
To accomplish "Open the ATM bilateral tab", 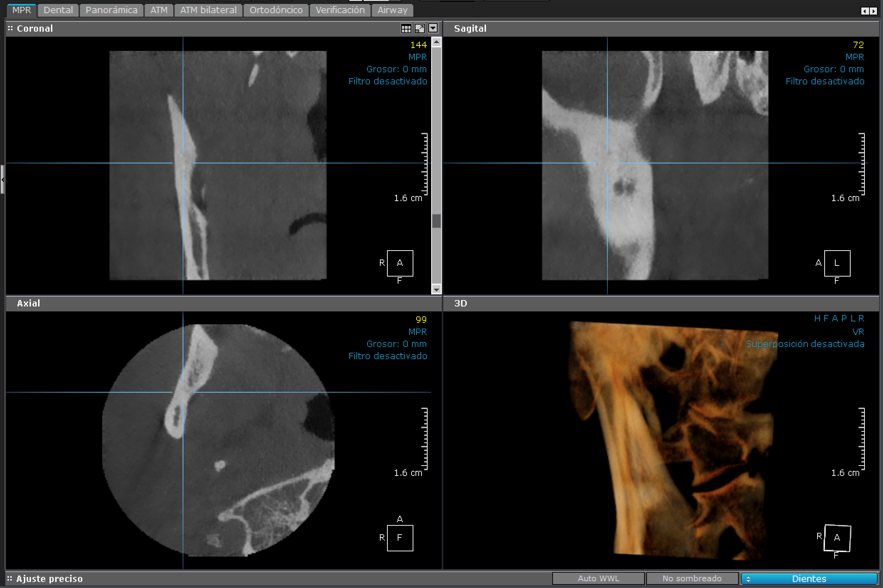I will point(208,10).
